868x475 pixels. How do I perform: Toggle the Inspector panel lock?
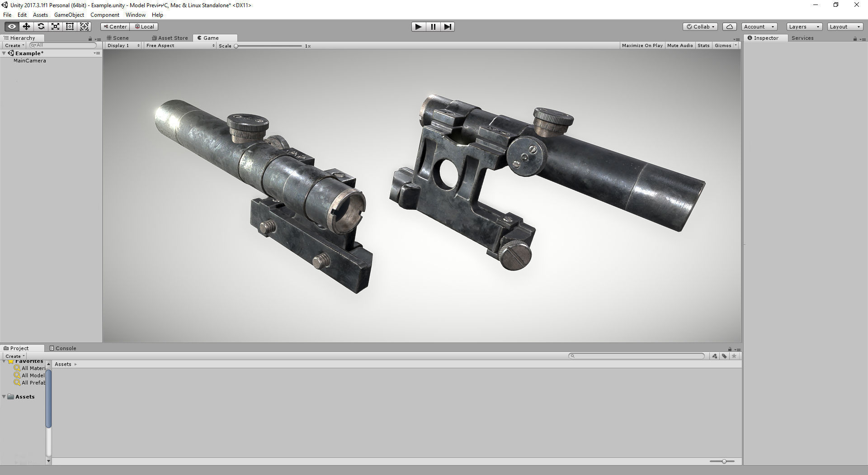pyautogui.click(x=855, y=39)
